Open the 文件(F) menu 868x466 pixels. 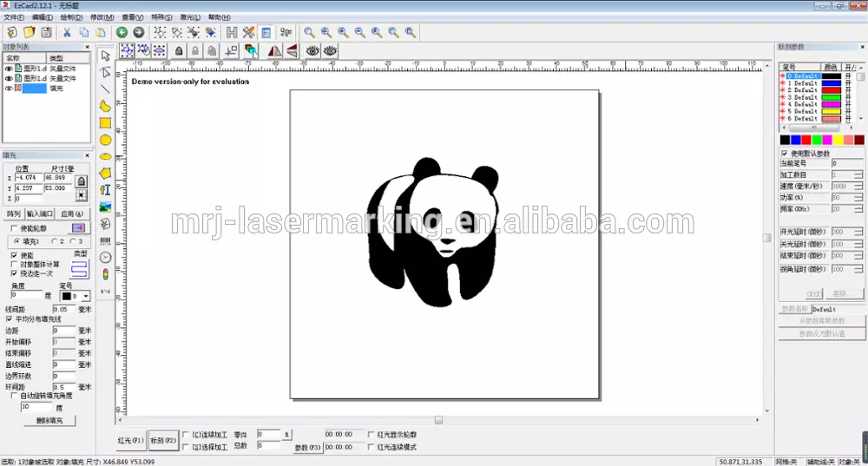[14, 17]
